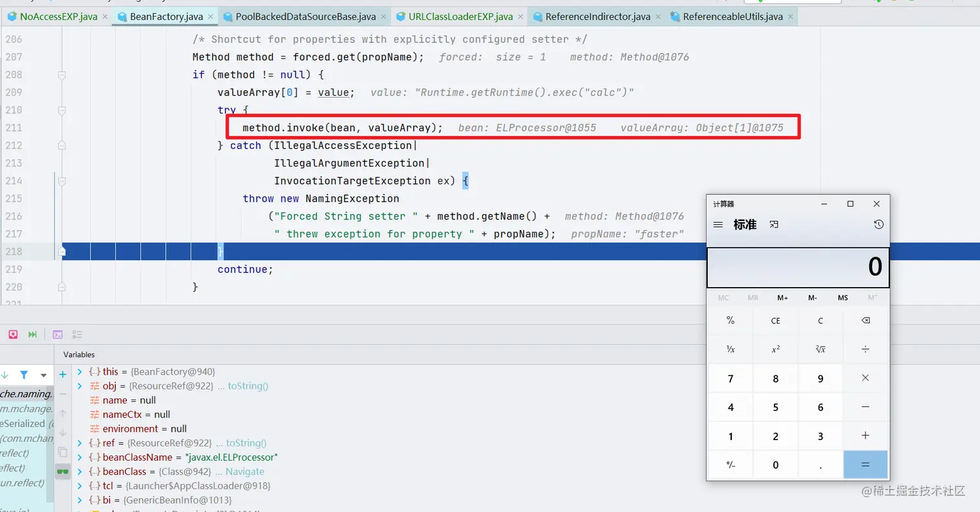
Task: Expand the 'this' BeanFactory variable
Action: click(80, 371)
